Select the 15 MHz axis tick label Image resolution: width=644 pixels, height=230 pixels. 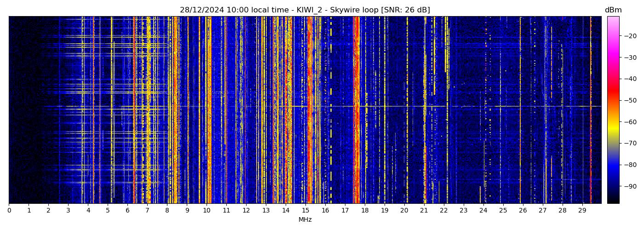pyautogui.click(x=305, y=210)
